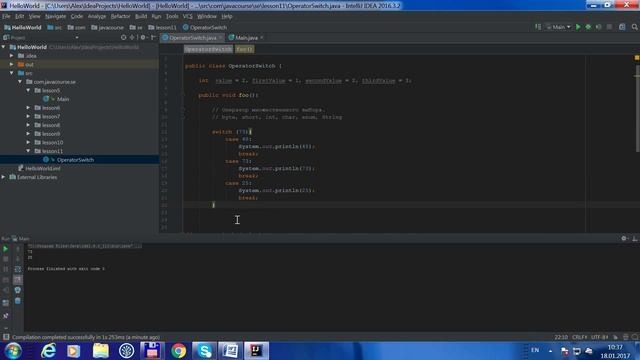
Task: Open Run panel gear settings icon
Action: point(624,238)
